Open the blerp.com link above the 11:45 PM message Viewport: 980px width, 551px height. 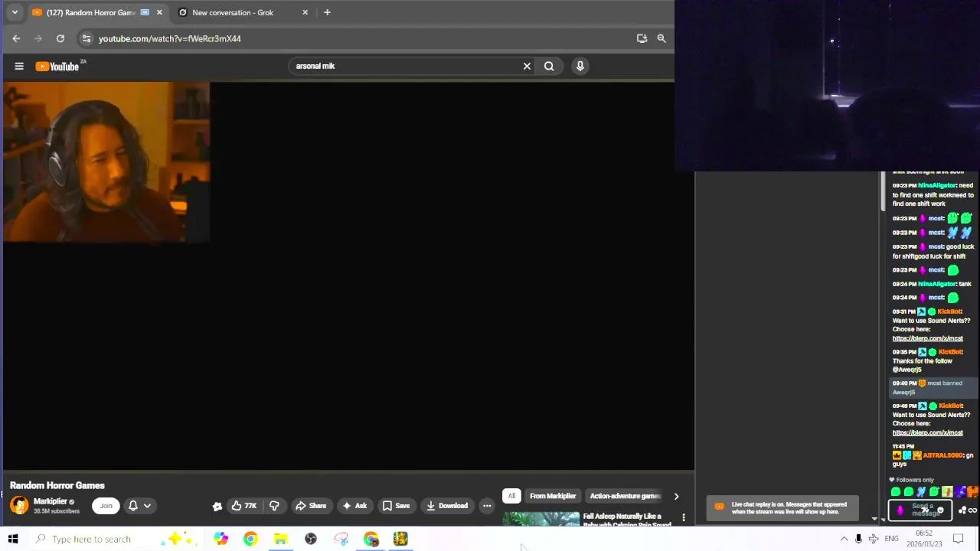(927, 432)
